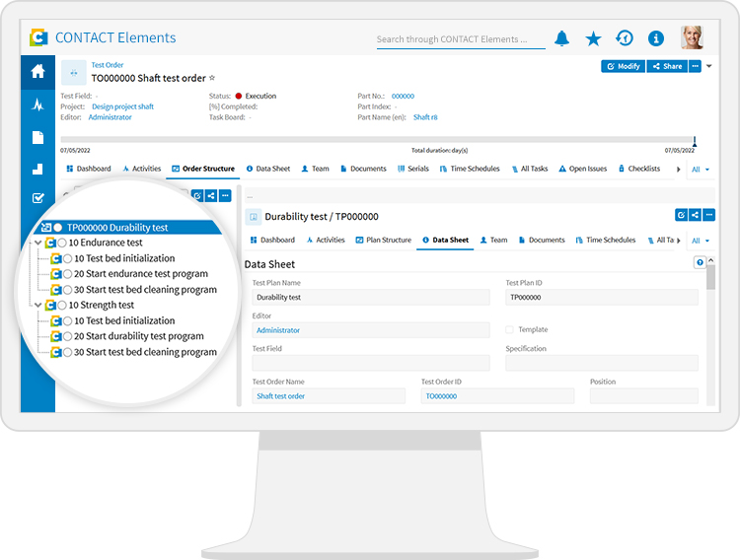Open Design project shaft link
This screenshot has height=560, width=740.
[122, 106]
